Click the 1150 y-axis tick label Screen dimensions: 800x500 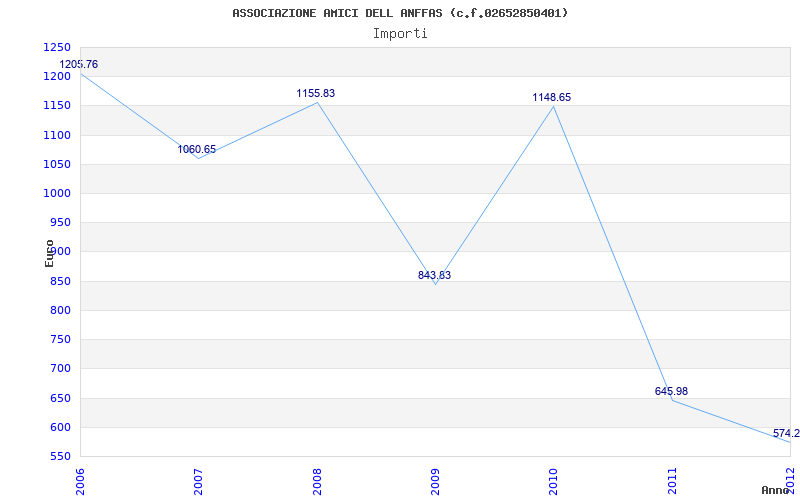57,106
